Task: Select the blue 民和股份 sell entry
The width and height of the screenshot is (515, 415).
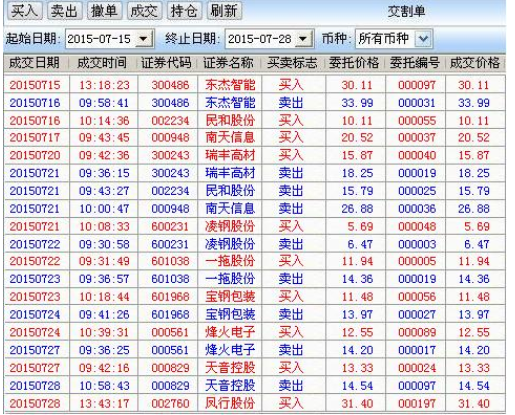Action: point(230,191)
